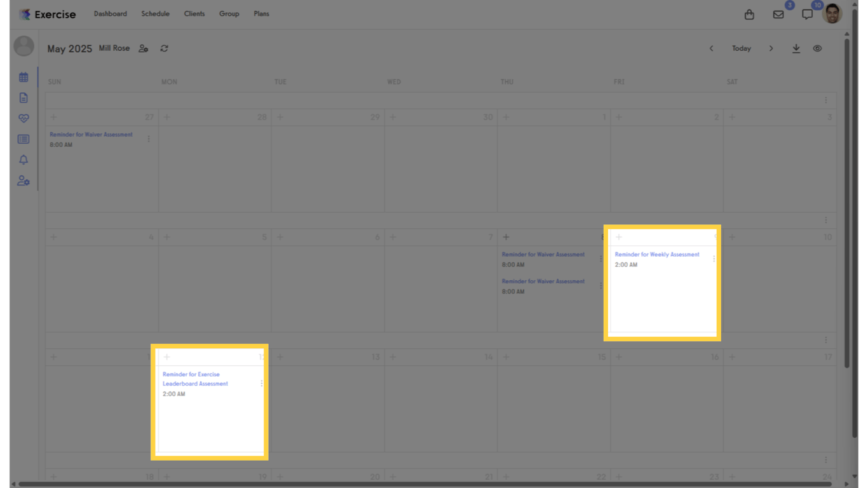Expand options for the Weekly Assessment reminder

tap(713, 259)
